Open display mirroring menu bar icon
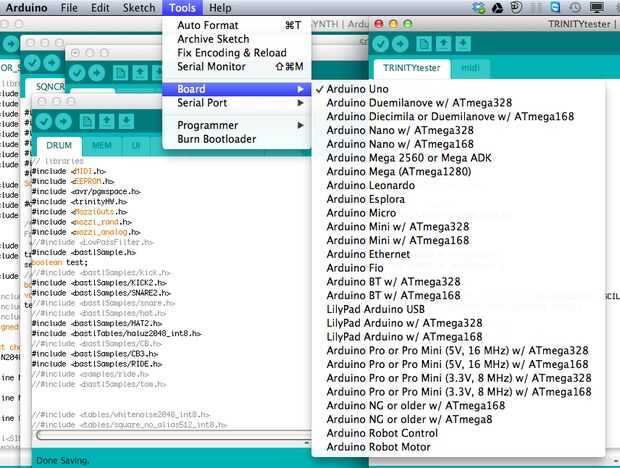This screenshot has width=620, height=468. click(597, 8)
